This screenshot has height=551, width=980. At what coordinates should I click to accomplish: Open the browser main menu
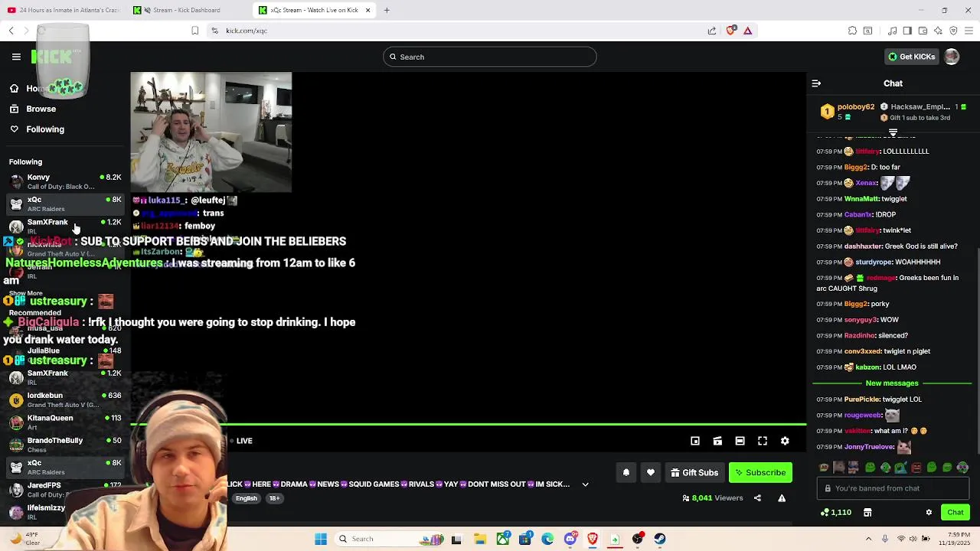(x=969, y=31)
